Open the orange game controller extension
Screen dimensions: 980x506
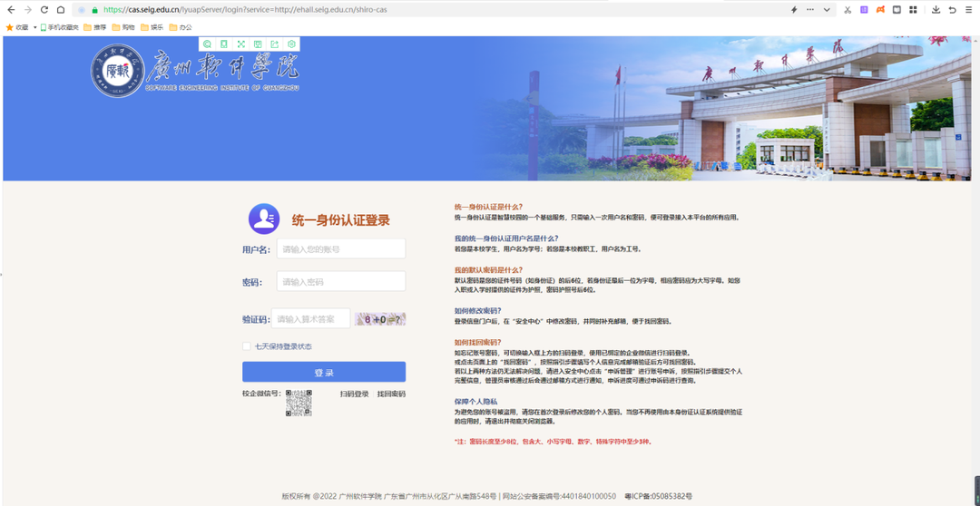[x=879, y=9]
